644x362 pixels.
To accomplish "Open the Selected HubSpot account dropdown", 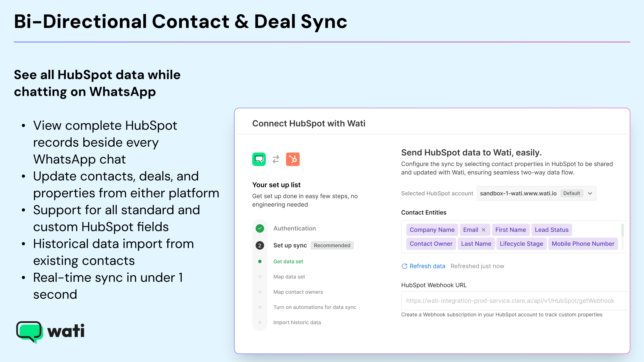I will click(590, 193).
